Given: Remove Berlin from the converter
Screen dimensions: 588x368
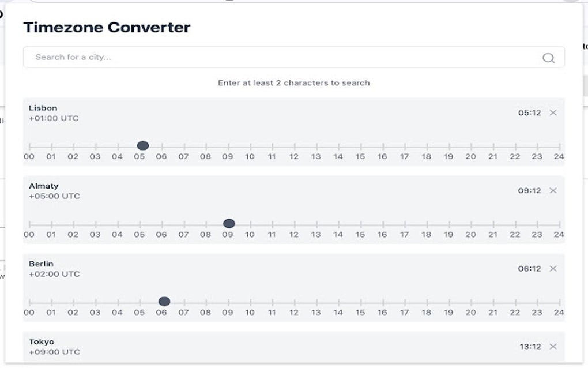Looking at the screenshot, I should coord(553,268).
